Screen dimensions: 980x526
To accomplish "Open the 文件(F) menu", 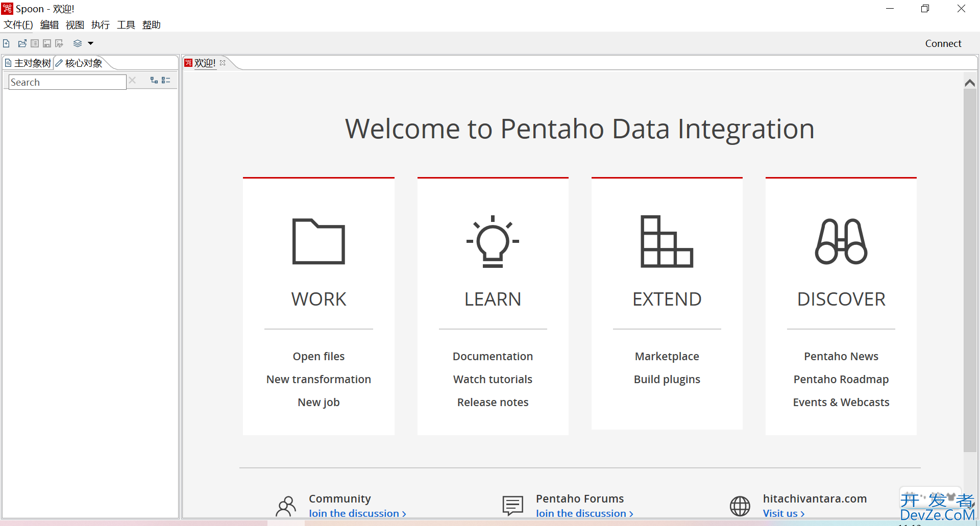I will 18,24.
